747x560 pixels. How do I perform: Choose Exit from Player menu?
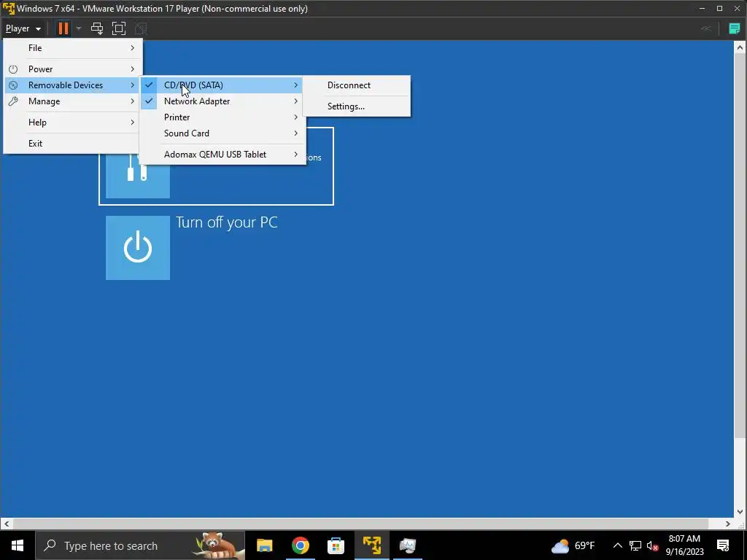coord(73,144)
